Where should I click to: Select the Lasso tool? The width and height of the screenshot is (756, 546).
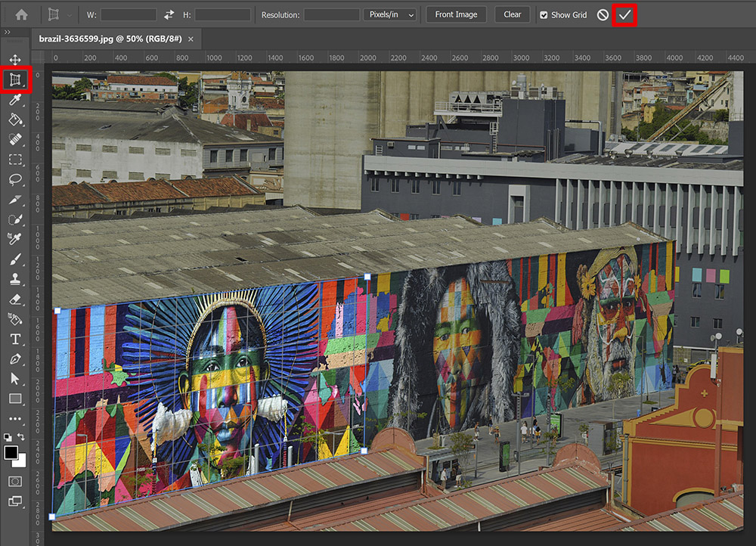click(15, 180)
